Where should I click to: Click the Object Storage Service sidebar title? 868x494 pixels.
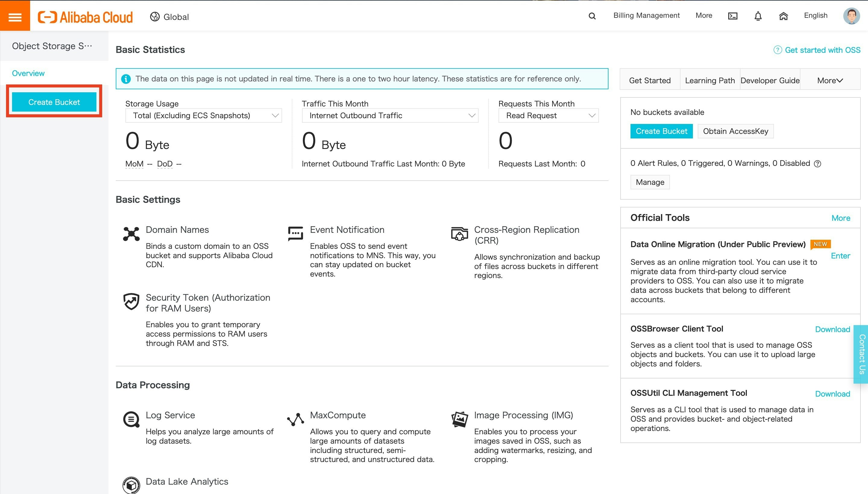tap(52, 46)
